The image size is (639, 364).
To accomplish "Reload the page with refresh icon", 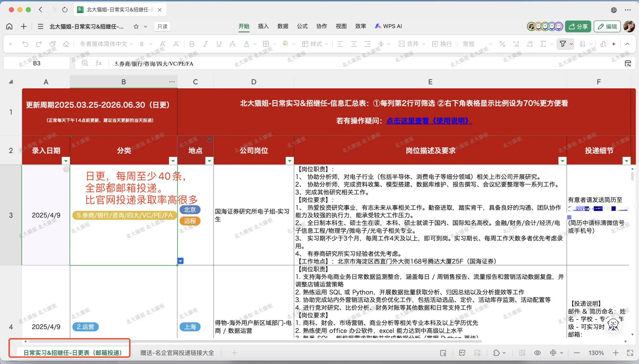I will tap(65, 10).
